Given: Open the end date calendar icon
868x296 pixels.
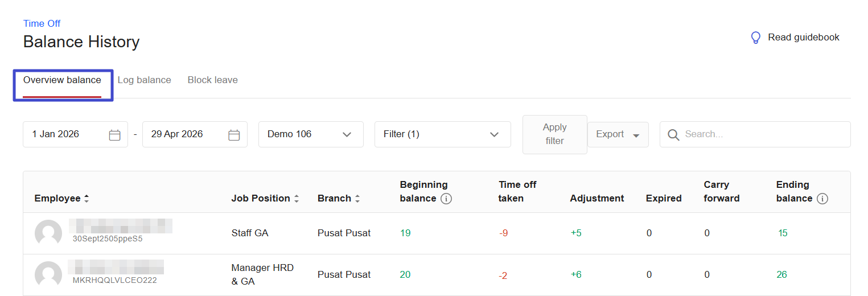Looking at the screenshot, I should point(234,135).
